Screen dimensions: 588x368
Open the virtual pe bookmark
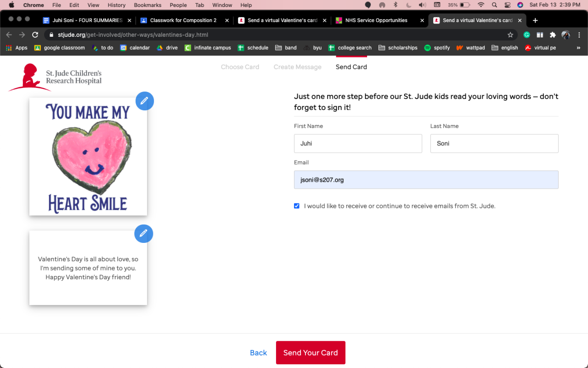click(x=540, y=48)
